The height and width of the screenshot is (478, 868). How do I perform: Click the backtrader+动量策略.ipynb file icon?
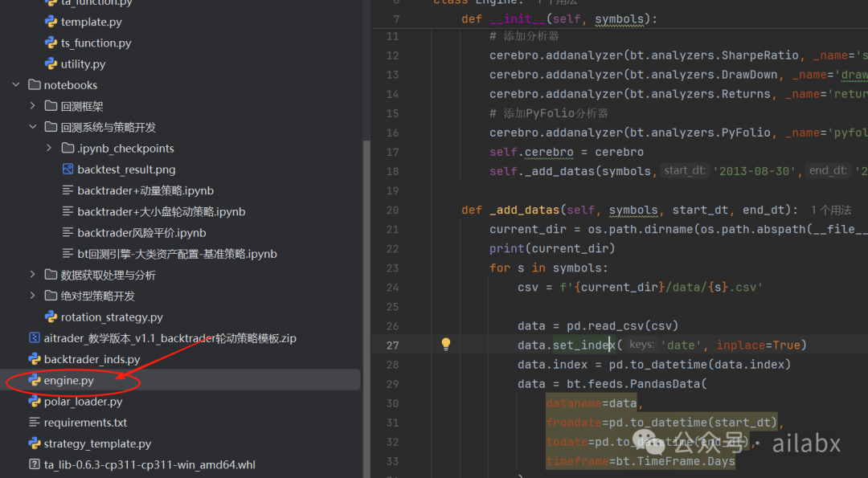68,190
